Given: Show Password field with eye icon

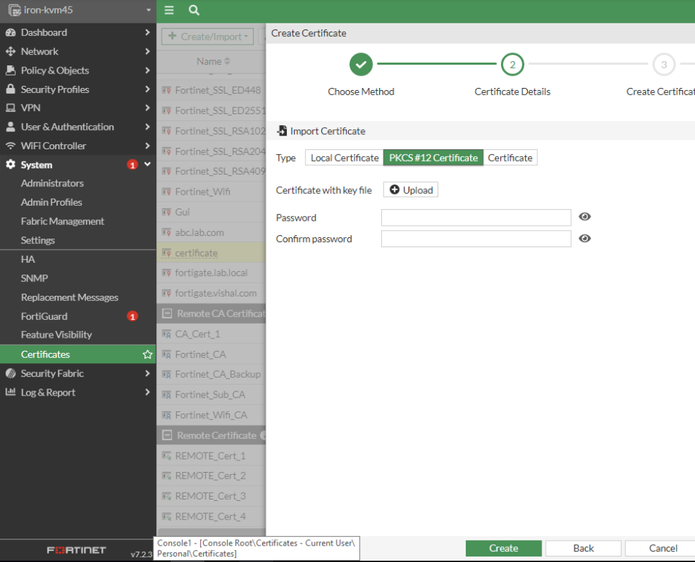Looking at the screenshot, I should pyautogui.click(x=585, y=217).
